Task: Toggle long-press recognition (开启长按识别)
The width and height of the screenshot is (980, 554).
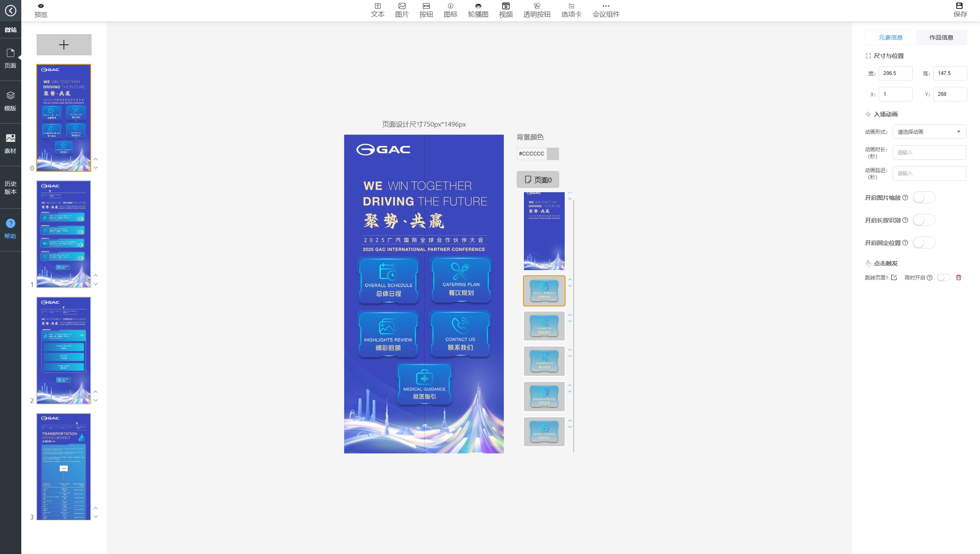Action: [924, 220]
